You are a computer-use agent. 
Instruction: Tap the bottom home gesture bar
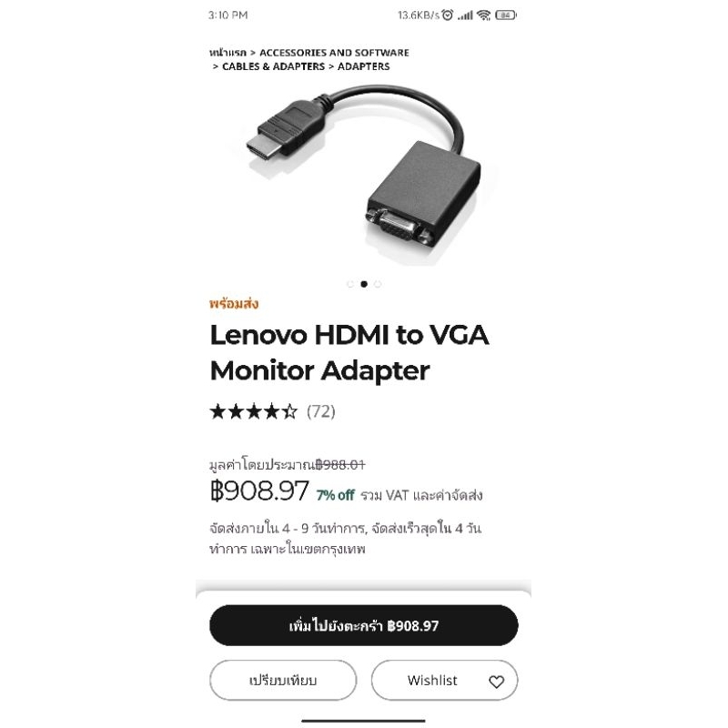pyautogui.click(x=363, y=721)
